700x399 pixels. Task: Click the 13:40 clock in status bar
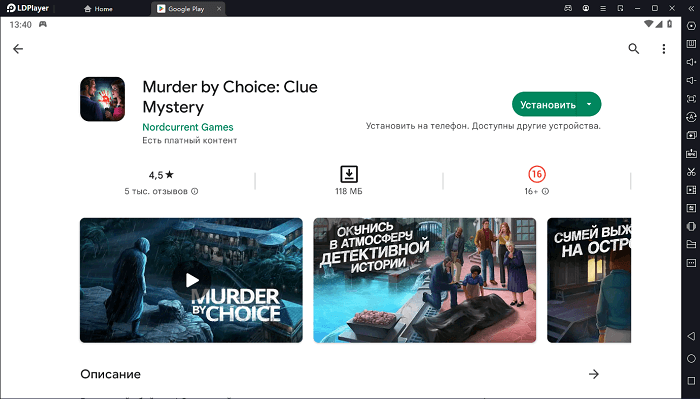pos(21,25)
